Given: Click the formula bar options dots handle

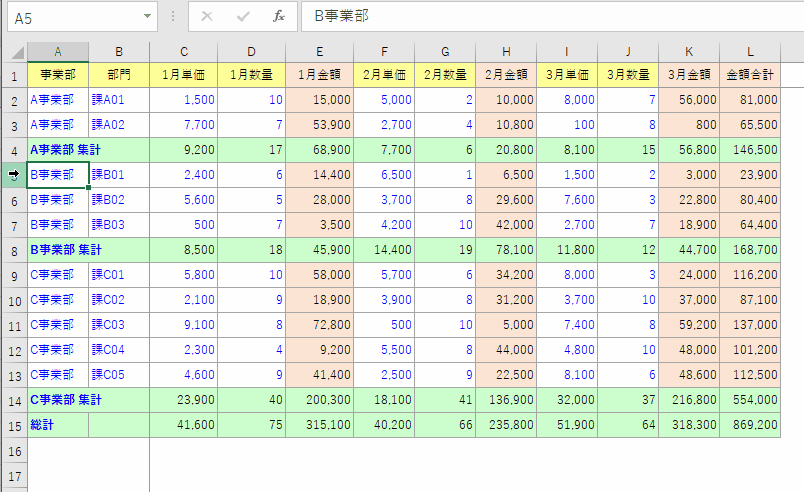Looking at the screenshot, I should coord(173,16).
